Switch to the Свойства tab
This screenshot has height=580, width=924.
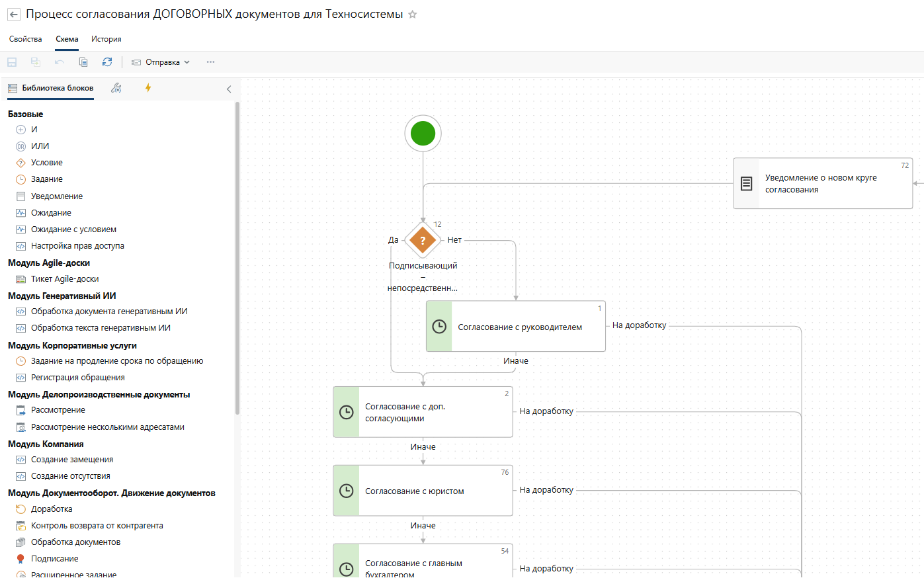[x=26, y=39]
